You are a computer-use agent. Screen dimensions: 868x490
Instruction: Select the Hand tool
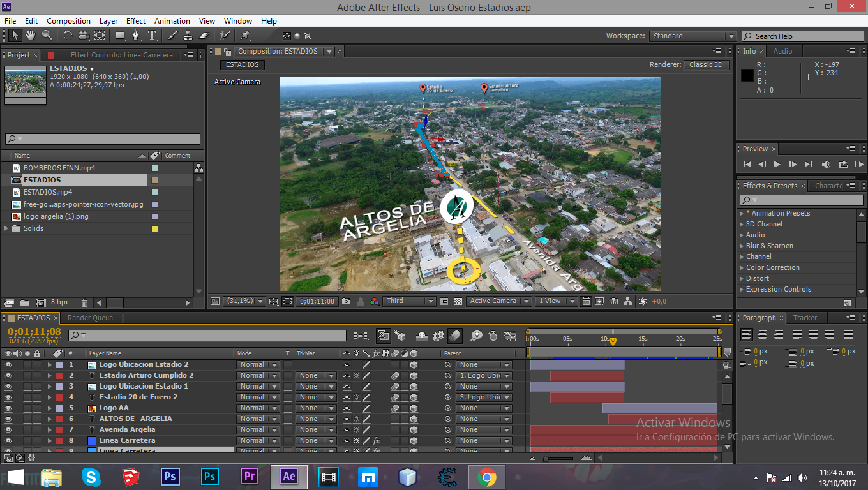[x=31, y=36]
